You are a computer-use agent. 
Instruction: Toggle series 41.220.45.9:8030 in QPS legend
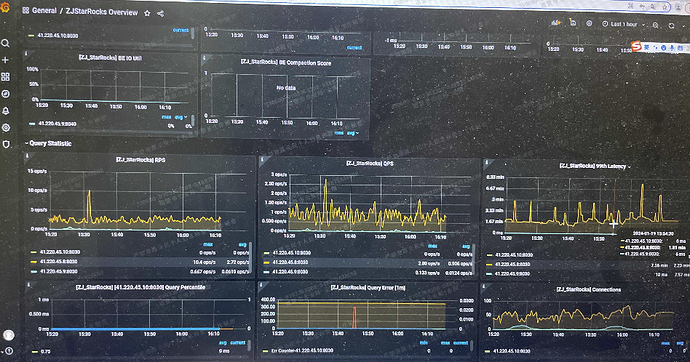291,272
